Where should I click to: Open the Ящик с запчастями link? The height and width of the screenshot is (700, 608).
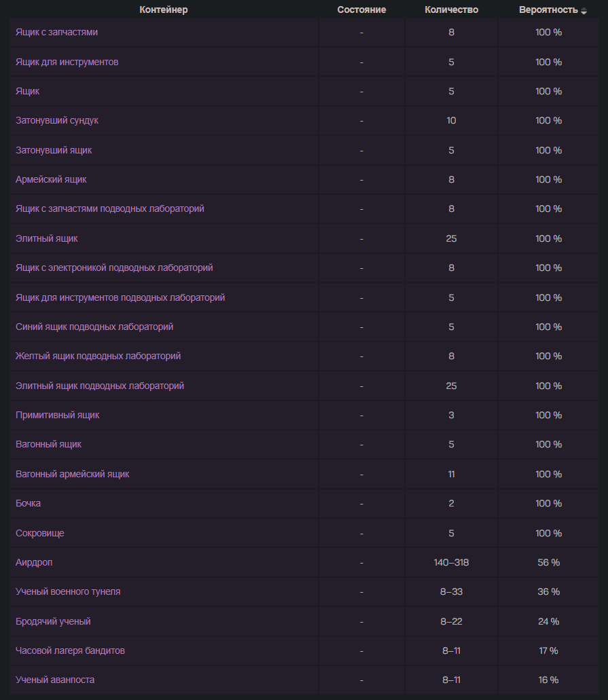[x=57, y=32]
